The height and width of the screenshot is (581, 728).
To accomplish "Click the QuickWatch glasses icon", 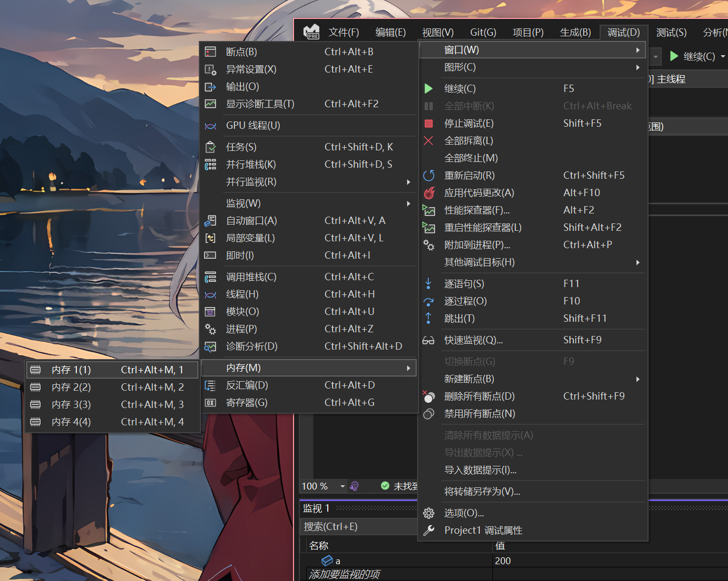I will 428,340.
